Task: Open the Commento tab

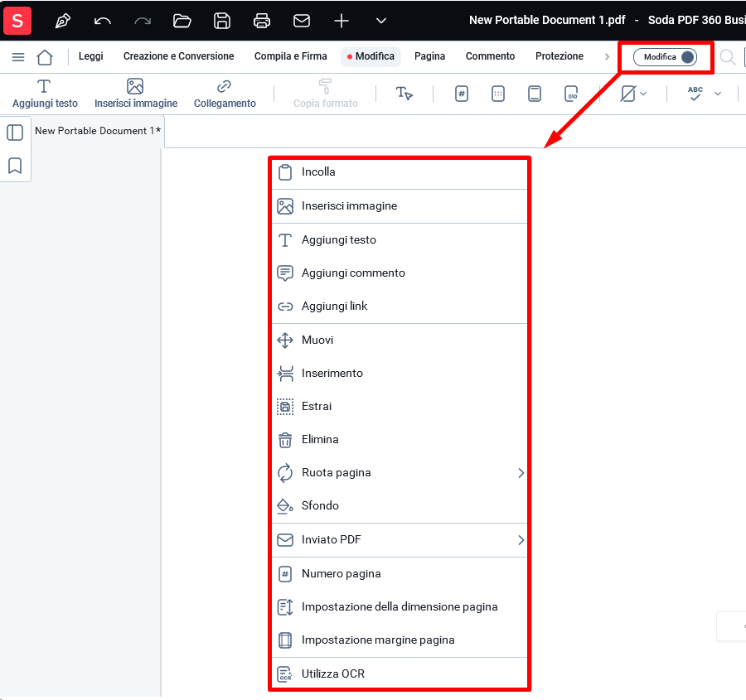Action: [490, 56]
